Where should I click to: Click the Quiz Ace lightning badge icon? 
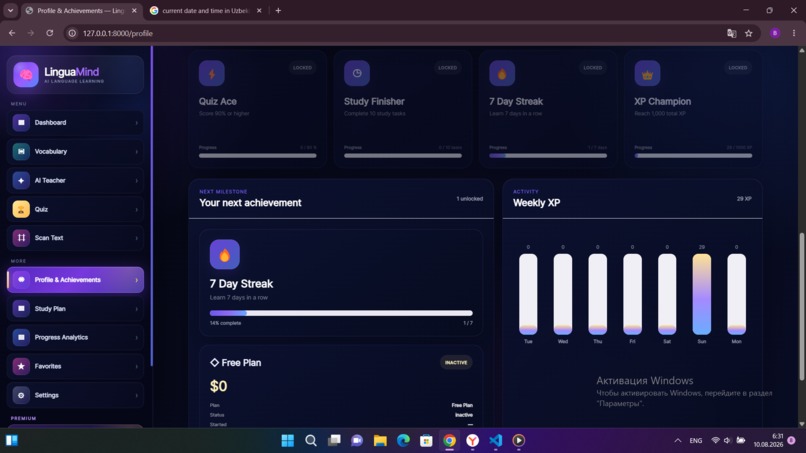tap(212, 74)
